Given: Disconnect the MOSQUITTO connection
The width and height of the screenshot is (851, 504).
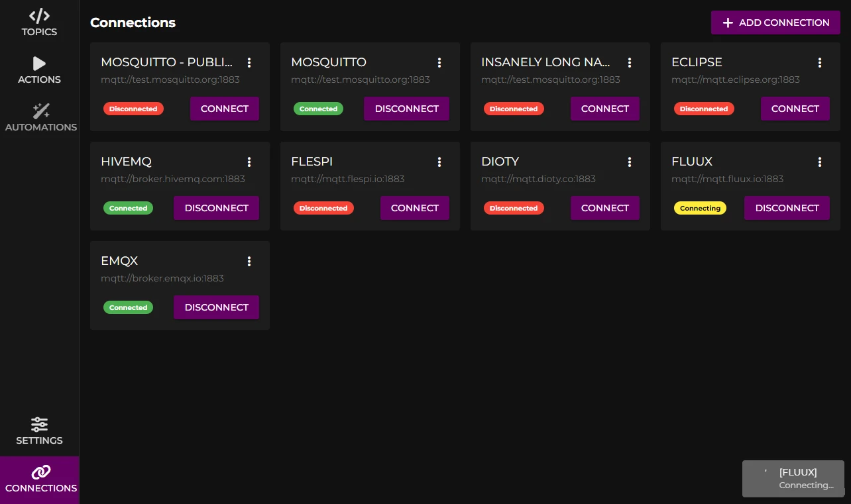Looking at the screenshot, I should [x=407, y=109].
